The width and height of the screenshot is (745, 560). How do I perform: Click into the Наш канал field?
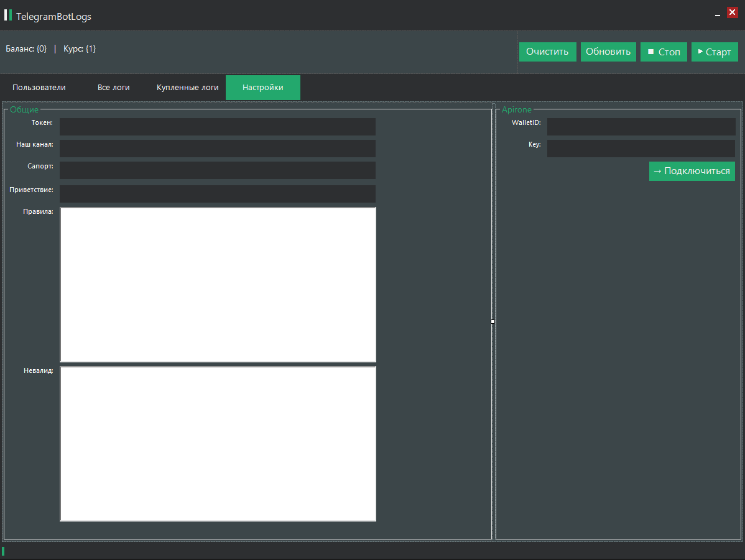tap(218, 149)
